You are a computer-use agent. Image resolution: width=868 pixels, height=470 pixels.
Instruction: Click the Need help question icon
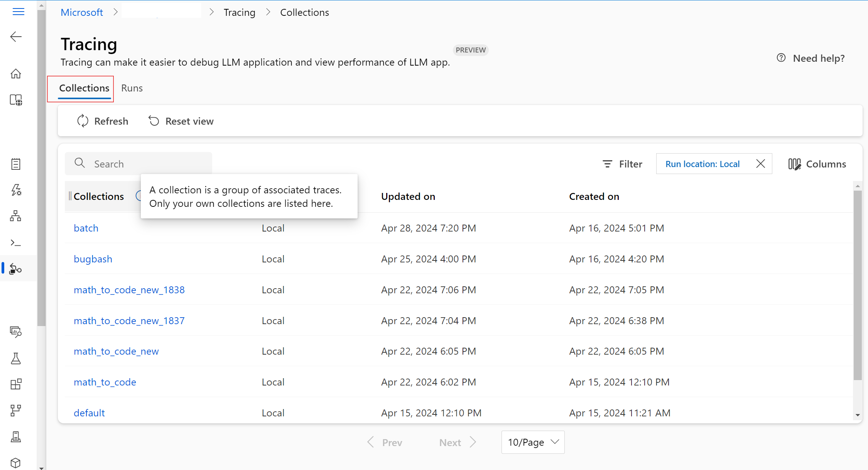781,58
